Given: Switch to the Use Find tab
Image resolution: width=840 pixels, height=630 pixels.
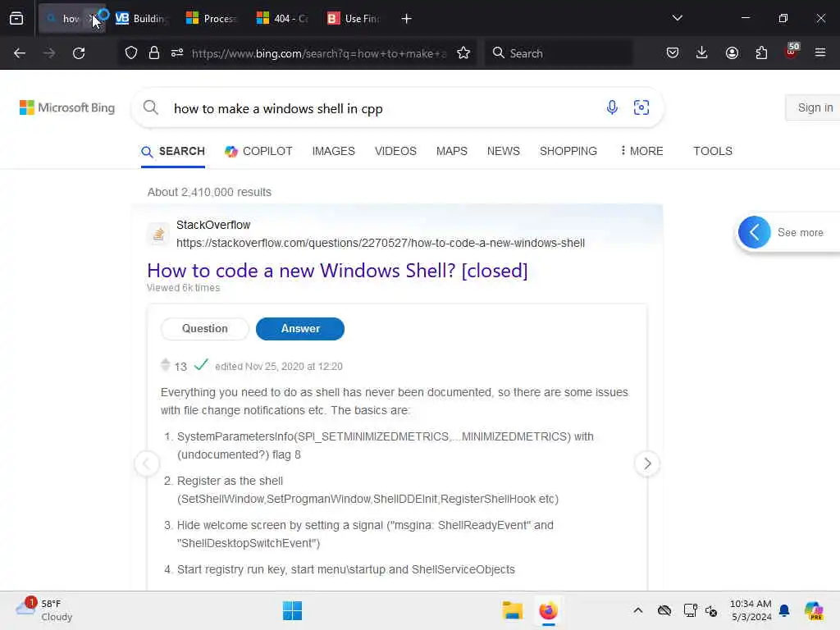Looking at the screenshot, I should (x=353, y=19).
